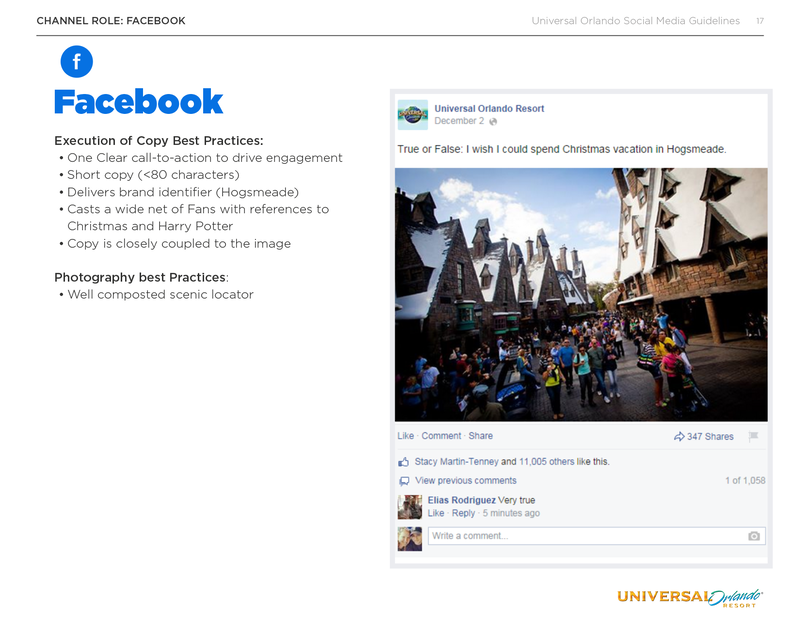Click the Very true comment text
This screenshot has height=618, width=800.
516,500
